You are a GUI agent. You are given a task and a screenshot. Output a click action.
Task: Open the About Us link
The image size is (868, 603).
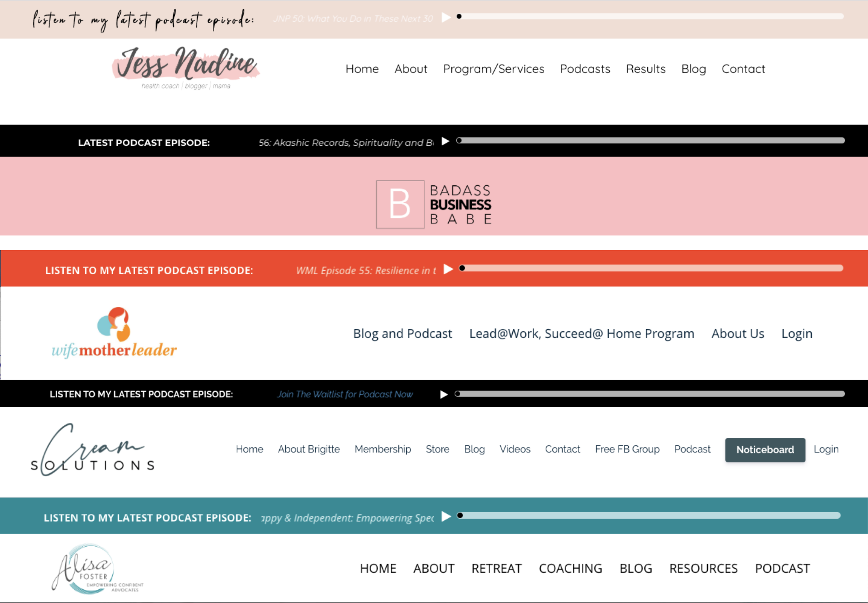(738, 334)
